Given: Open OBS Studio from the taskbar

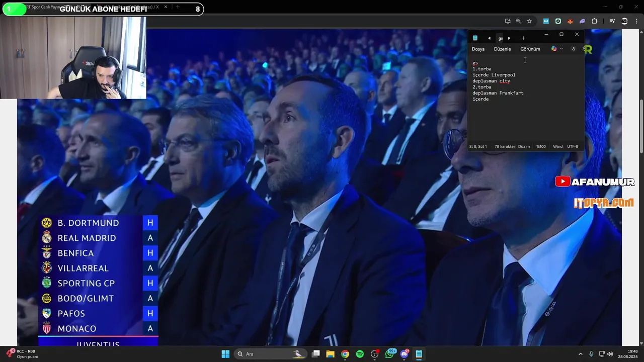Looking at the screenshot, I should tap(375, 354).
